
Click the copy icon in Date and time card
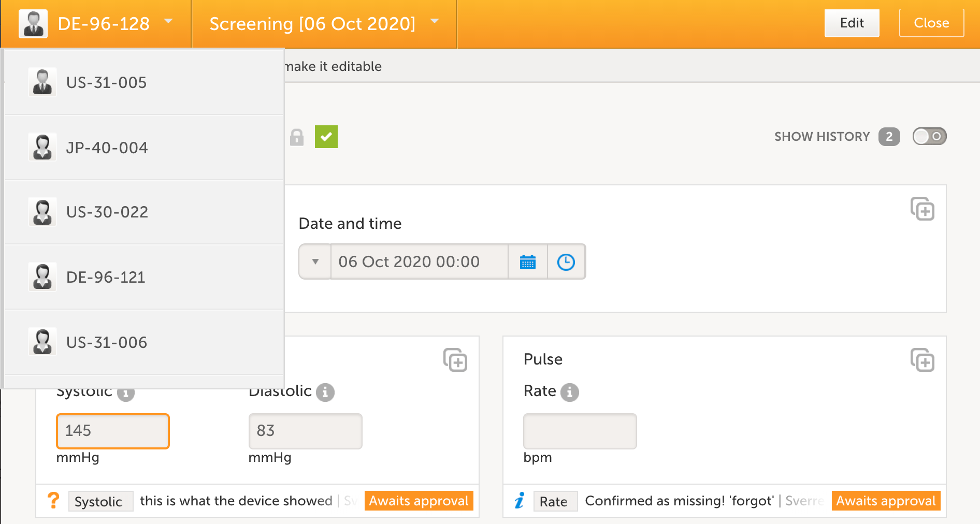[922, 209]
